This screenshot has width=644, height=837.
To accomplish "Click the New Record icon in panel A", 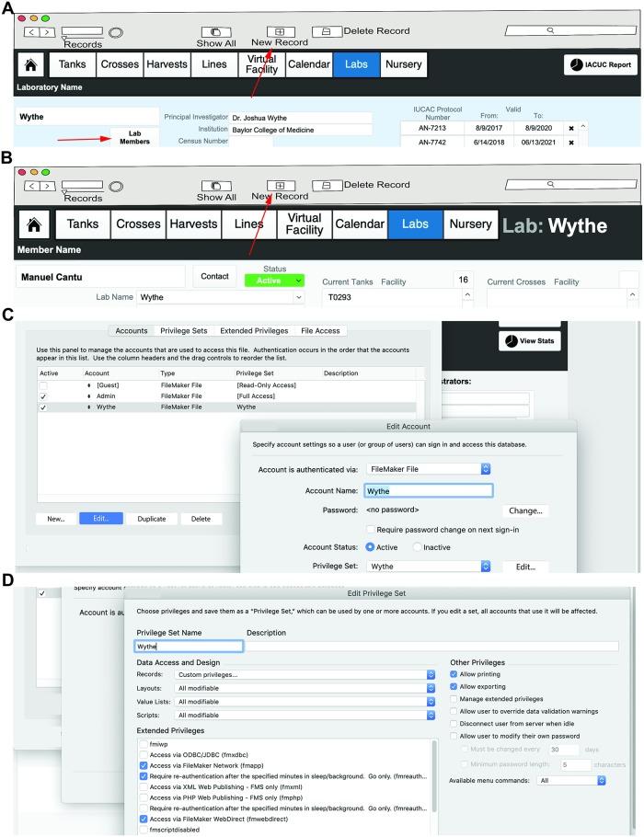I will click(281, 31).
